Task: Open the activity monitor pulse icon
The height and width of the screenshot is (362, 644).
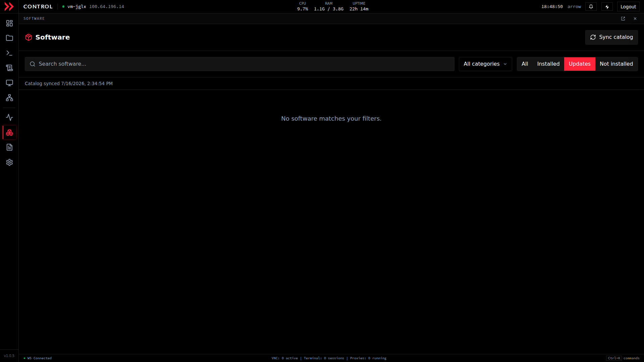Action: pyautogui.click(x=9, y=117)
